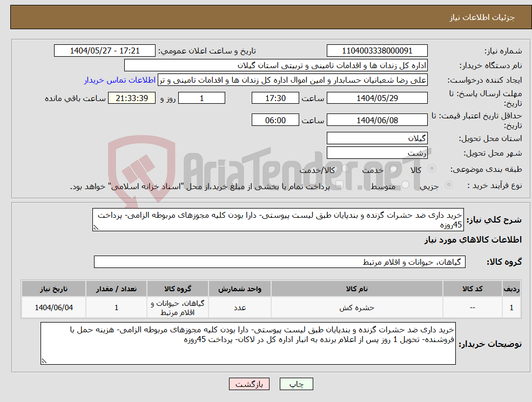Click the اطلاعات کالاهای مورد نیاز section heading
532x402 pixels.
pos(473,240)
